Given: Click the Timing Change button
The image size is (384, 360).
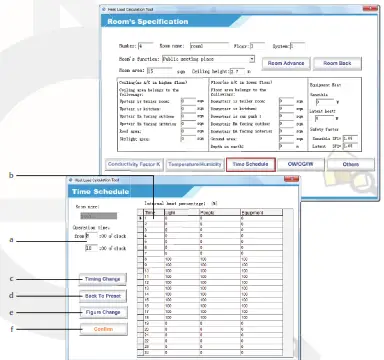Looking at the screenshot, I should (x=103, y=279).
